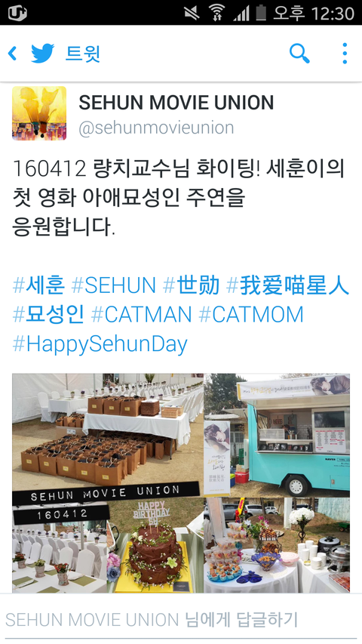Open the tweet's photo collage
The width and height of the screenshot is (362, 644).
[181, 483]
